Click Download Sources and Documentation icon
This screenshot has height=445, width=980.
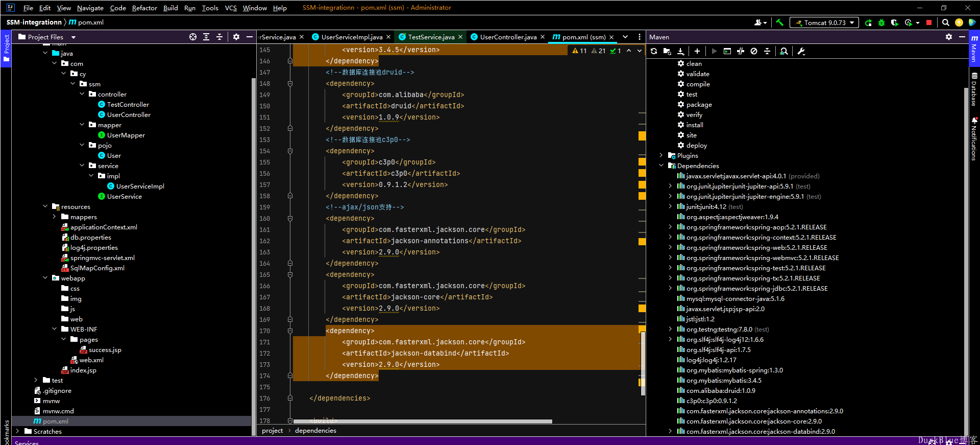pos(680,51)
